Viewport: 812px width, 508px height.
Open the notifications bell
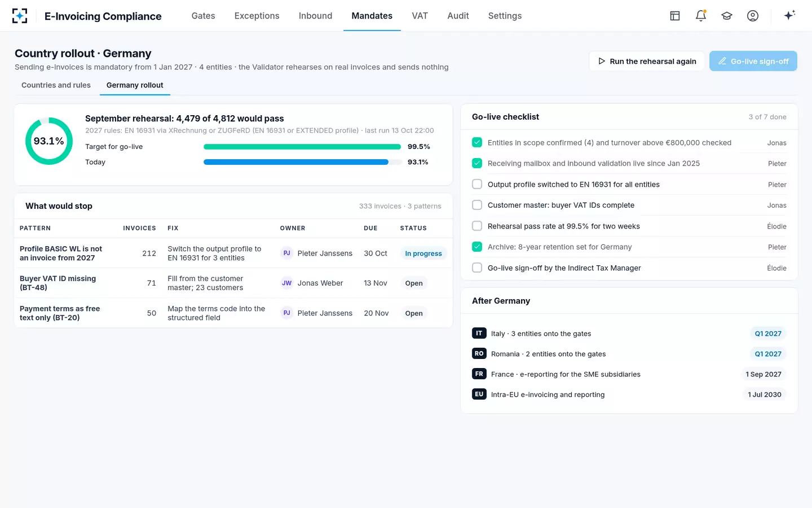(701, 16)
